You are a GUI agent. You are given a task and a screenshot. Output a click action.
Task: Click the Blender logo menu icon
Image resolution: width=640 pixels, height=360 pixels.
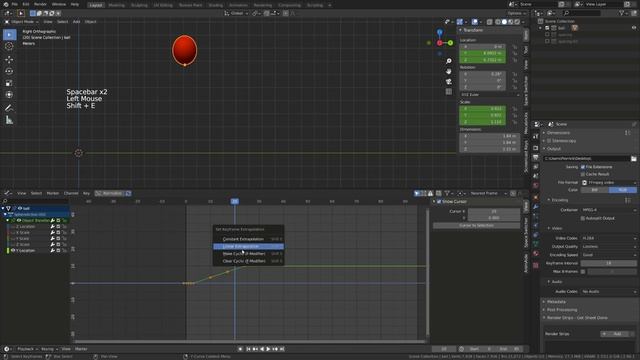(x=6, y=4)
